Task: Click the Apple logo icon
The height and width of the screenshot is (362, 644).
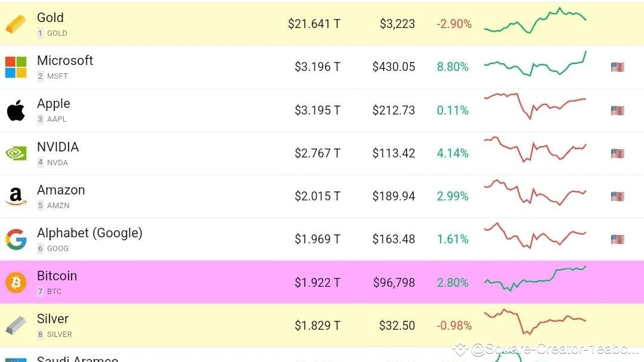Action: [16, 110]
